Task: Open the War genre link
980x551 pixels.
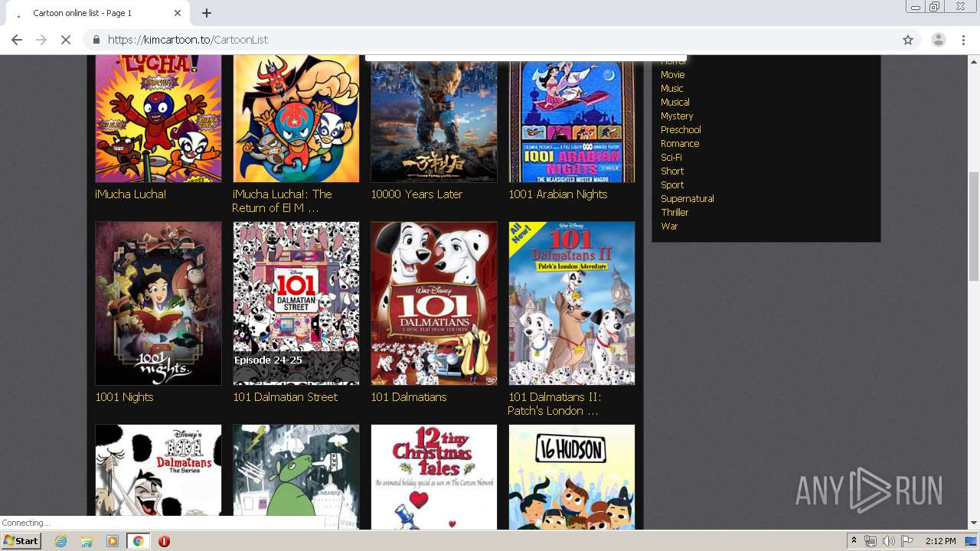Action: click(x=669, y=226)
